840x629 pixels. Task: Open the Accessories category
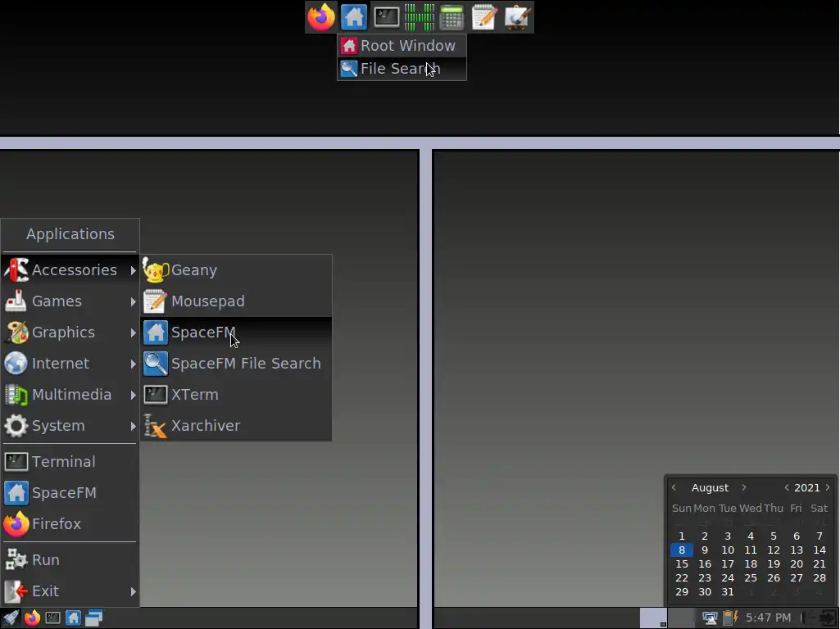(x=70, y=270)
